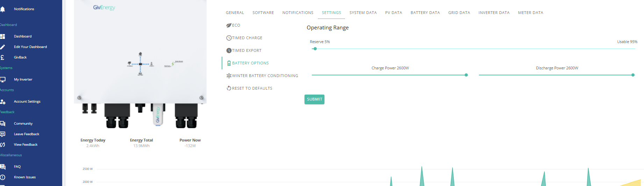644x186 pixels.
Task: Click the inverter product image
Action: pyautogui.click(x=140, y=64)
